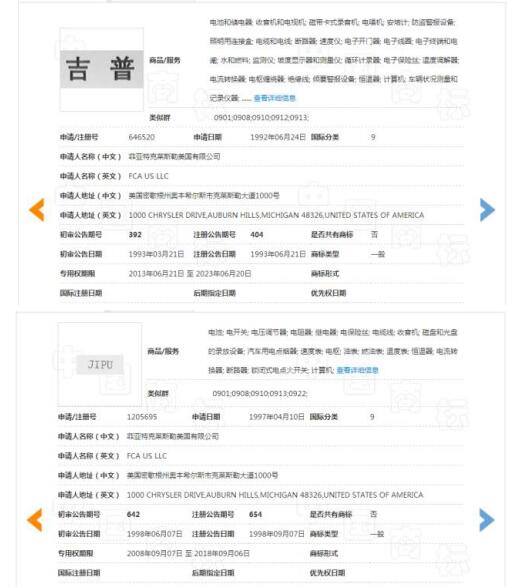Click the blue right arrow in the JIPU panel

point(487,520)
